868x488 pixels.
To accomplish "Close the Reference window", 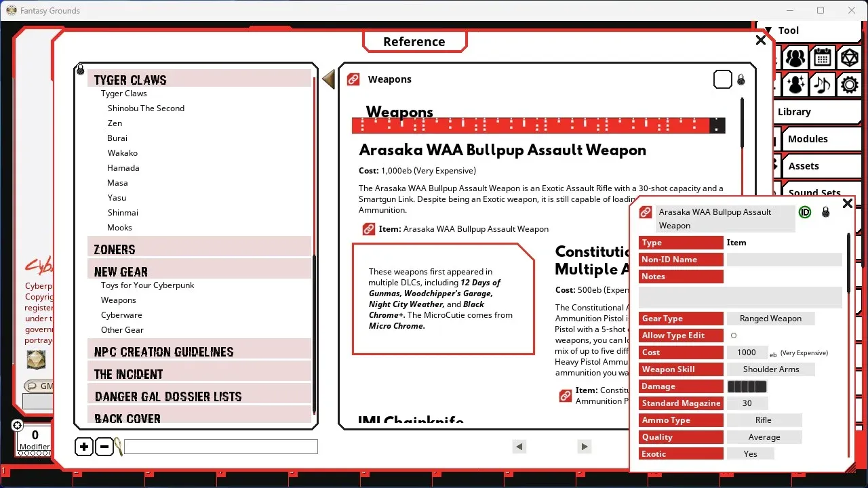I will pos(761,40).
